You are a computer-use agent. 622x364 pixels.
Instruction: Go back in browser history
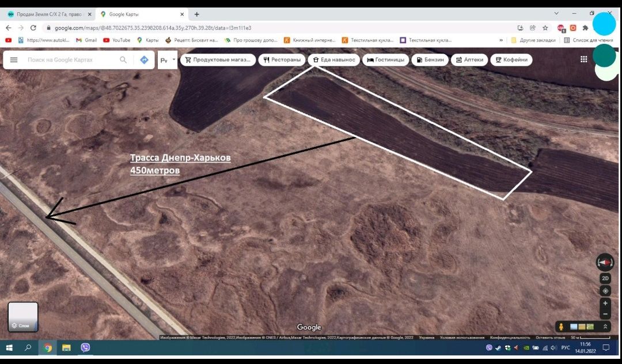pos(9,28)
